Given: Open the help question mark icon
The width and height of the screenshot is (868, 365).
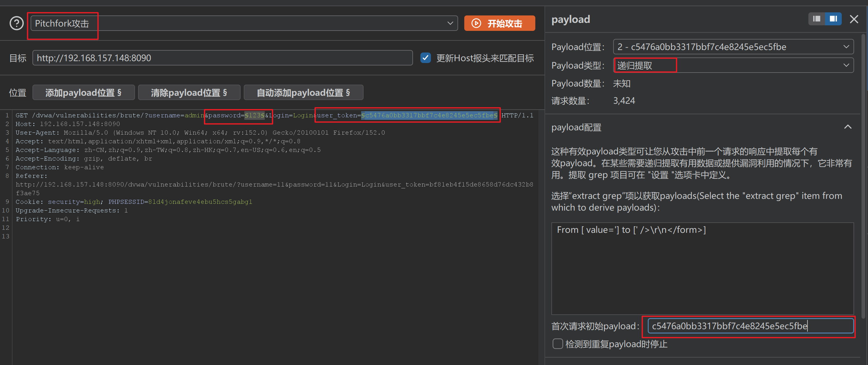Looking at the screenshot, I should [x=16, y=23].
